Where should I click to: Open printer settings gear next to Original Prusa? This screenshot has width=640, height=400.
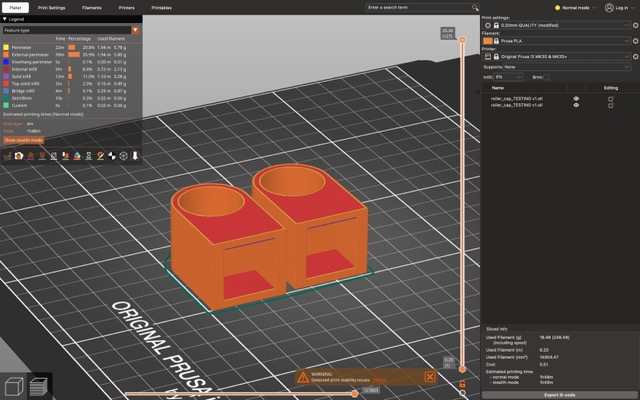[636, 57]
